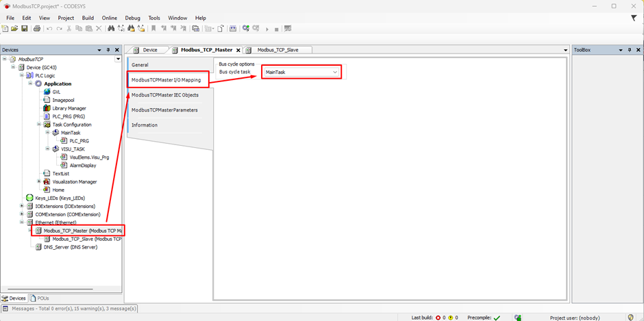Expand the COMExtension node
The height and width of the screenshot is (321, 644).
pos(22,214)
